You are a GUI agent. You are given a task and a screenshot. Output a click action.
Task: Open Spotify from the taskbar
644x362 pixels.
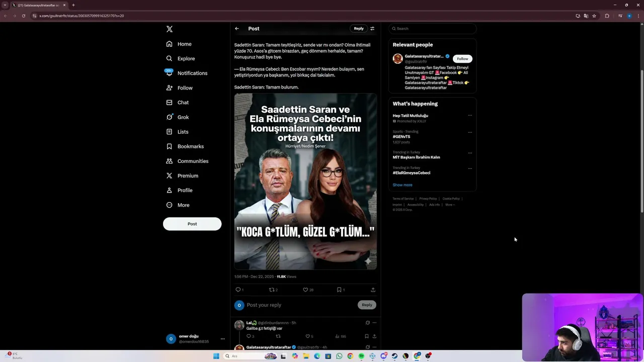click(x=361, y=356)
